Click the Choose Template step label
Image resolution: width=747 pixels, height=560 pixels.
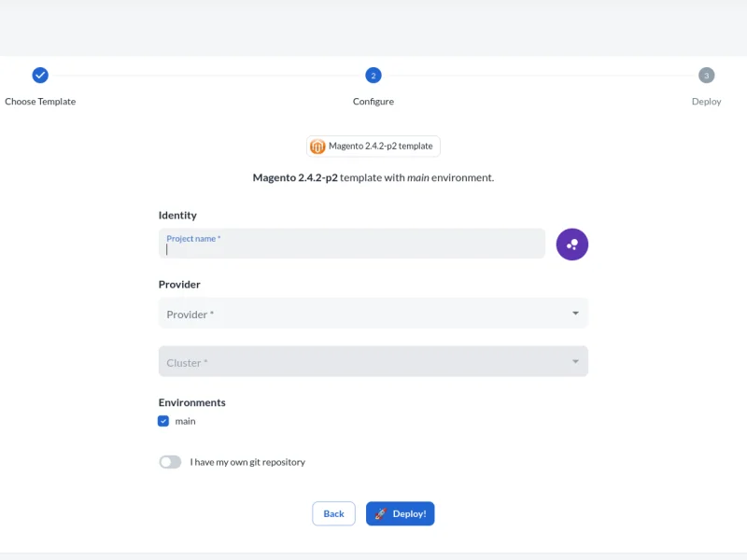pos(40,102)
